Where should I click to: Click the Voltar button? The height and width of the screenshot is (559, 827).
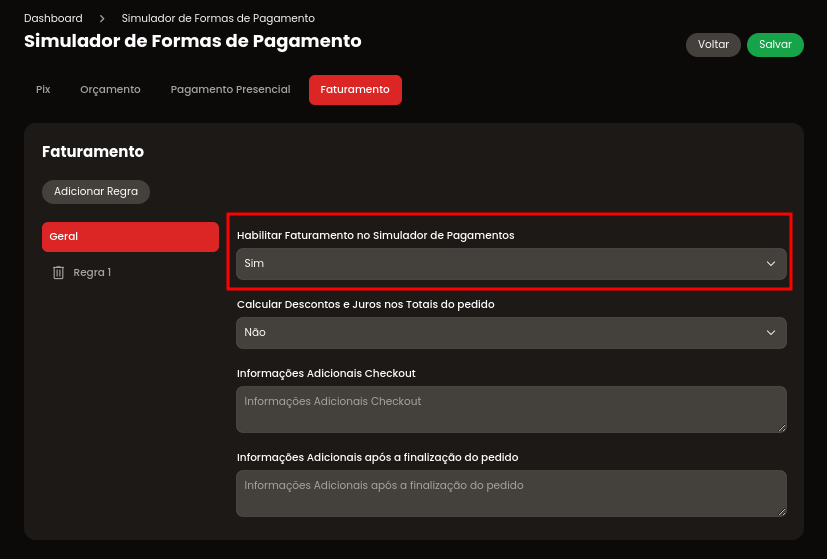(713, 45)
